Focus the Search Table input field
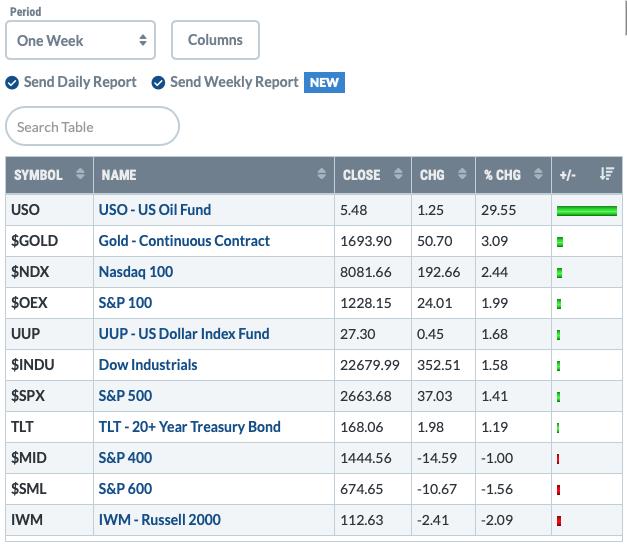The height and width of the screenshot is (546, 627). 92,126
